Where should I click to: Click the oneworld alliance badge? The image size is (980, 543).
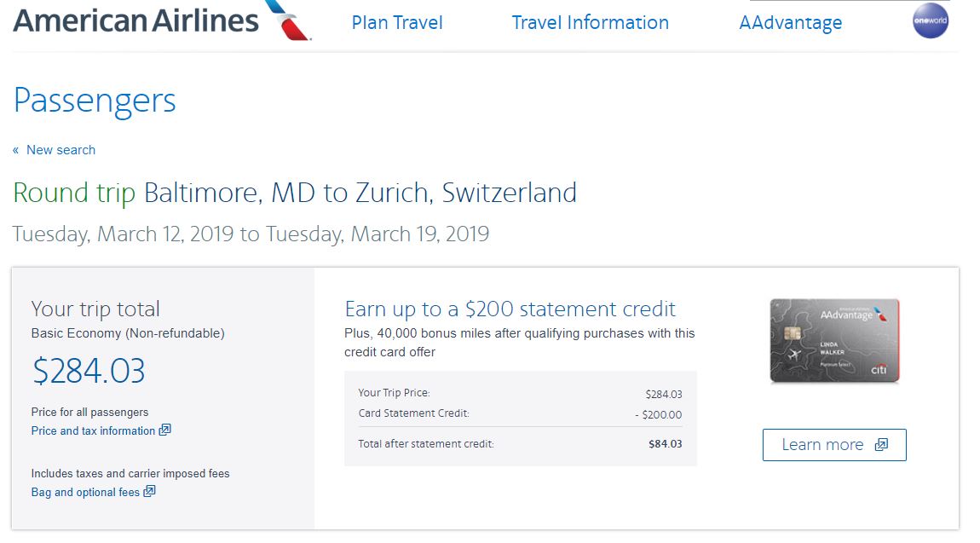point(930,21)
